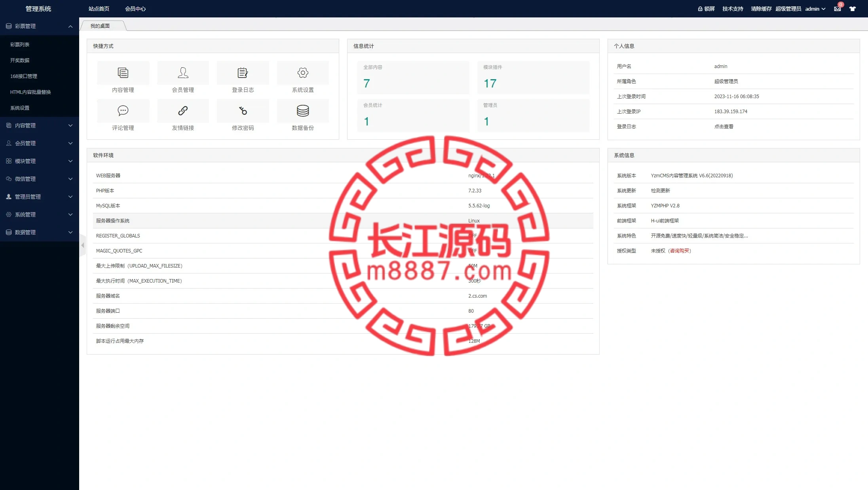Open the 登录日志 shortcut icon
The height and width of the screenshot is (490, 868).
click(x=243, y=73)
